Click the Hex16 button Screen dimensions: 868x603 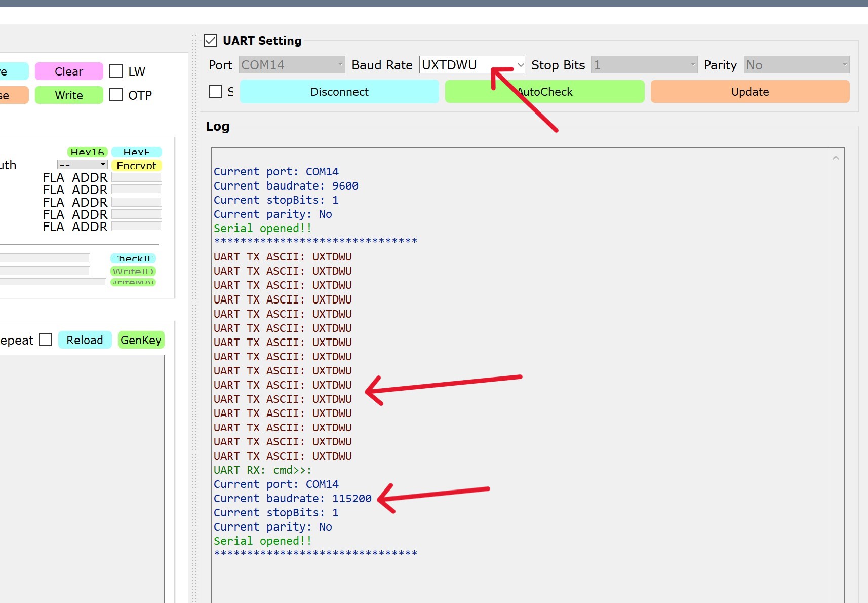88,152
